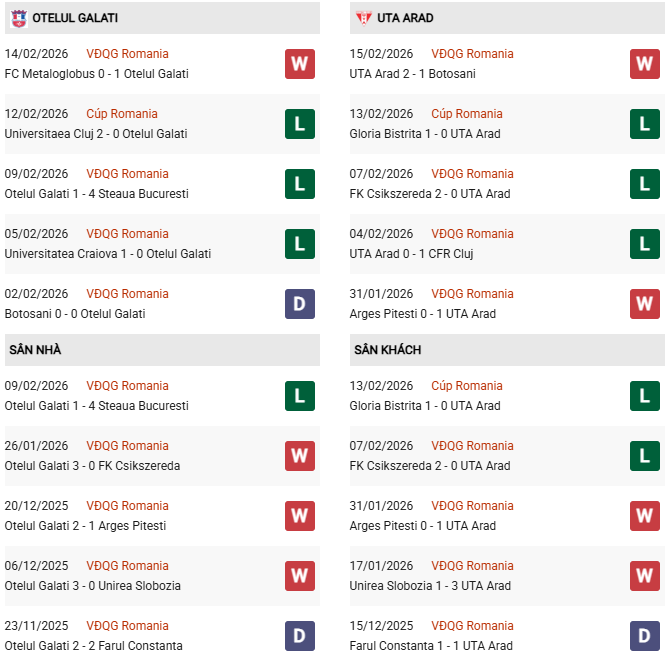
Task: Open VĐQG Romania link dated 15/02/2026
Action: click(472, 54)
